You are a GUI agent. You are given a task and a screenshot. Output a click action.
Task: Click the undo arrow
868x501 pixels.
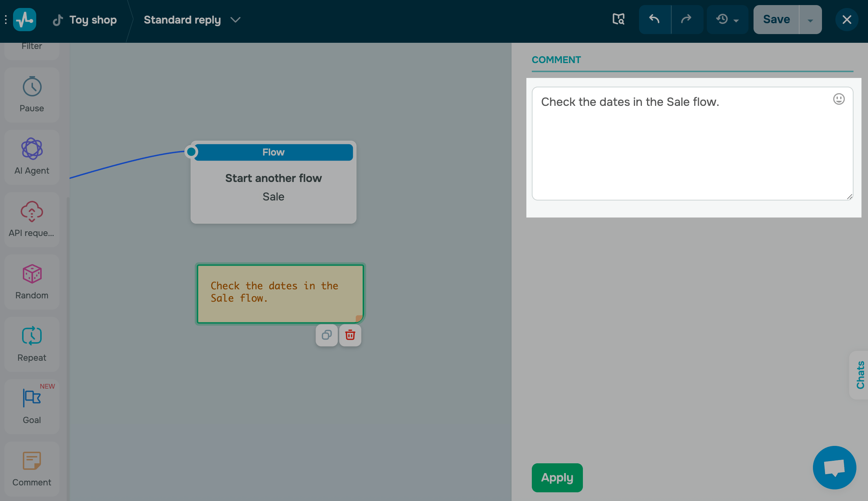655,19
